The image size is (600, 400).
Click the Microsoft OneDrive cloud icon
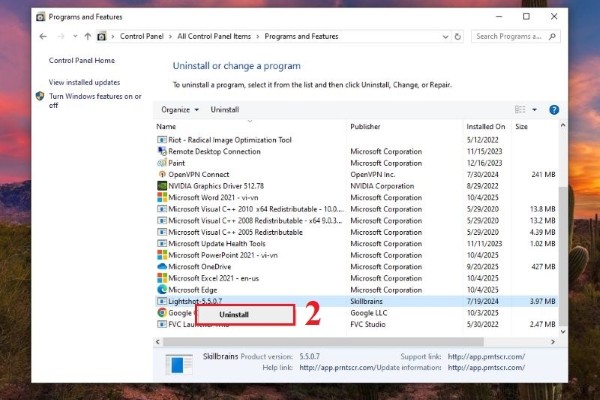click(162, 266)
